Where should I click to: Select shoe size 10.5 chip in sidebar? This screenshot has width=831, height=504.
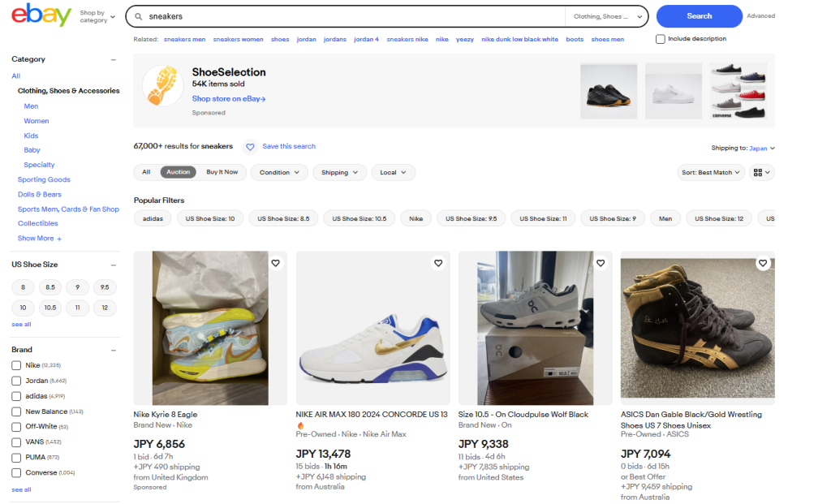[x=50, y=308]
